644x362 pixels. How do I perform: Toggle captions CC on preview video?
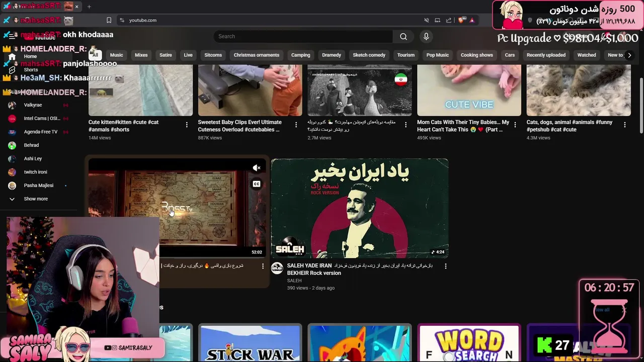(257, 184)
